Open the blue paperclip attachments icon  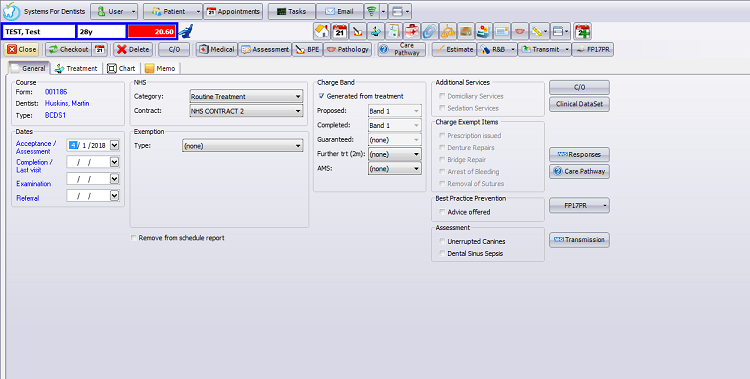(430, 32)
